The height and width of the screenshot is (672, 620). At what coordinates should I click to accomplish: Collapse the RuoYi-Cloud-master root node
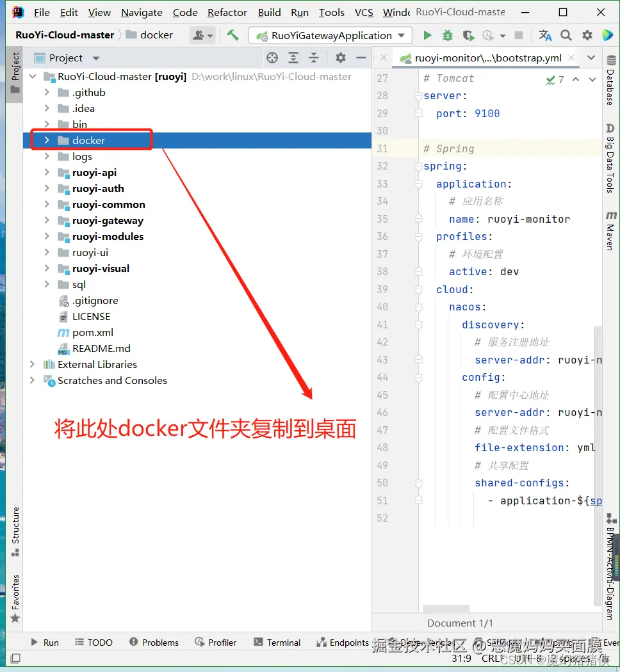(x=32, y=76)
